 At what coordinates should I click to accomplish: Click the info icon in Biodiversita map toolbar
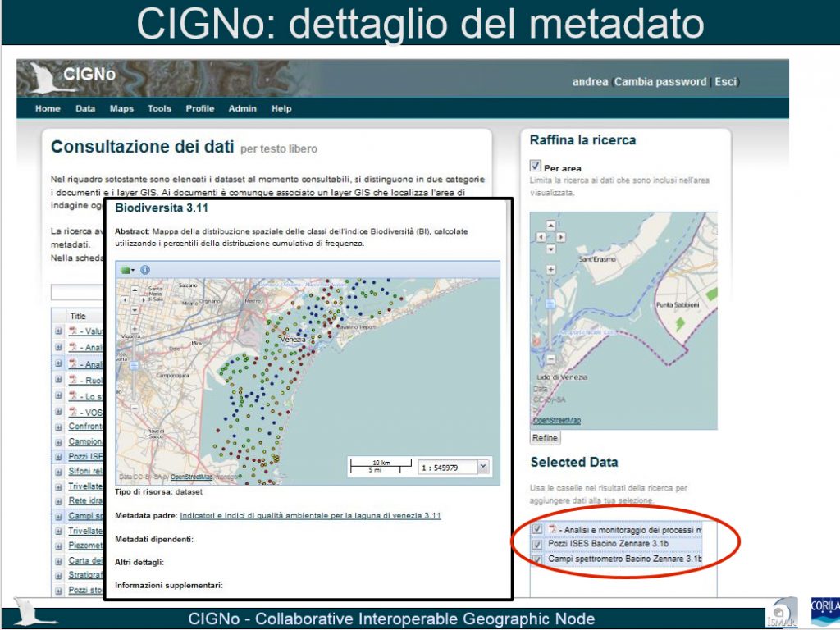(x=145, y=270)
